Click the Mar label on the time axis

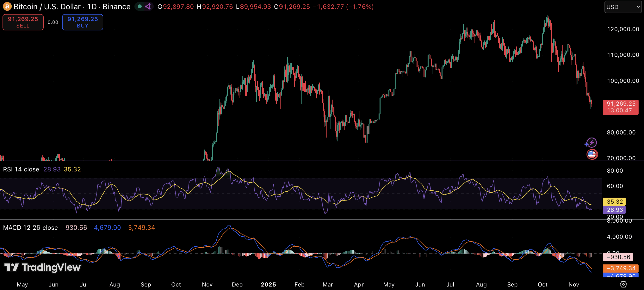[x=328, y=285]
